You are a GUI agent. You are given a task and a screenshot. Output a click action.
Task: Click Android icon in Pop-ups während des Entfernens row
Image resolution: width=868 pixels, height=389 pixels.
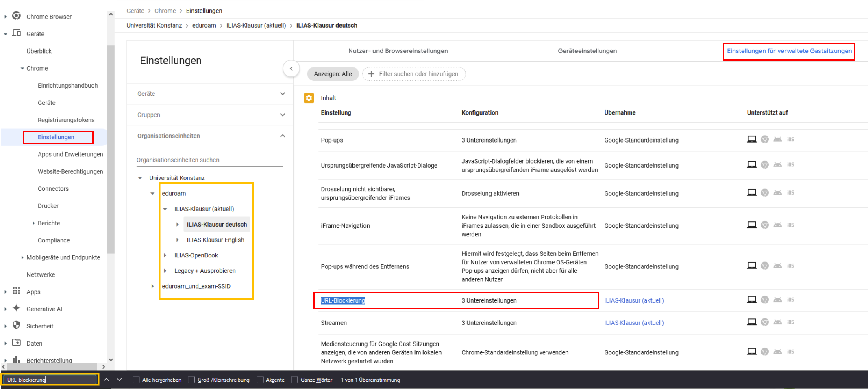(x=778, y=266)
